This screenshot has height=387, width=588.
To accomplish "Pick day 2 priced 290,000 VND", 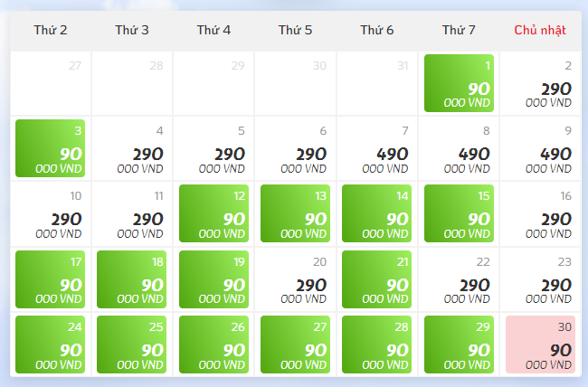I will click(540, 83).
